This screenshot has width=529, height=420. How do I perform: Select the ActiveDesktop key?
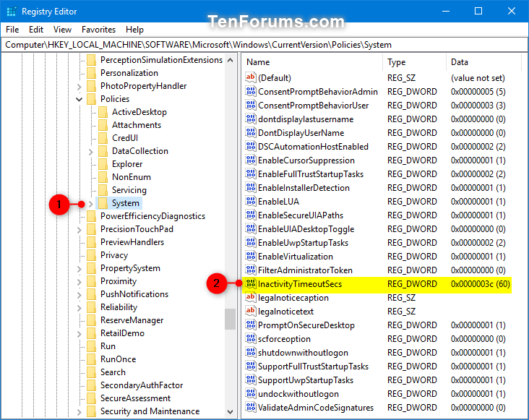(139, 112)
